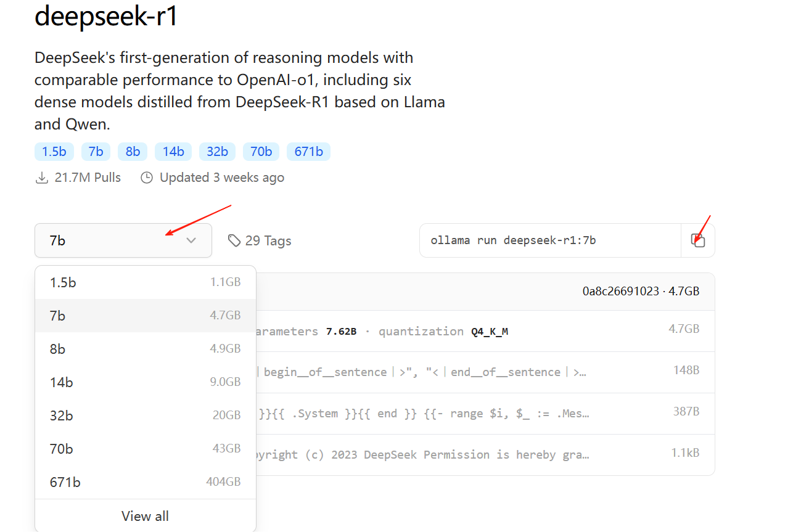
Task: Click the model description paragraph
Action: point(240,91)
